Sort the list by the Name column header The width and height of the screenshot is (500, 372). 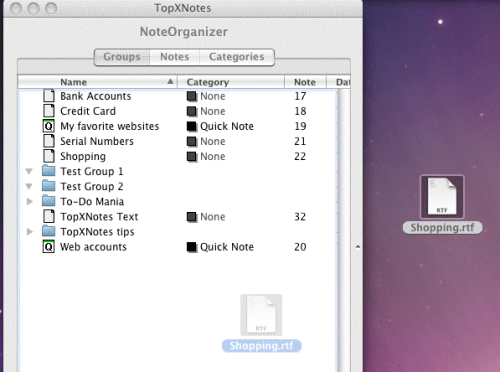click(98, 82)
